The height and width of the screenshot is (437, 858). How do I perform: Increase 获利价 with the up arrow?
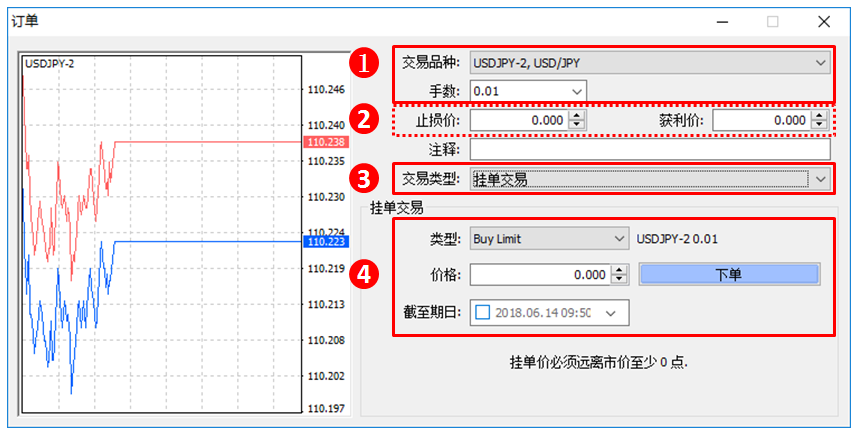point(820,116)
